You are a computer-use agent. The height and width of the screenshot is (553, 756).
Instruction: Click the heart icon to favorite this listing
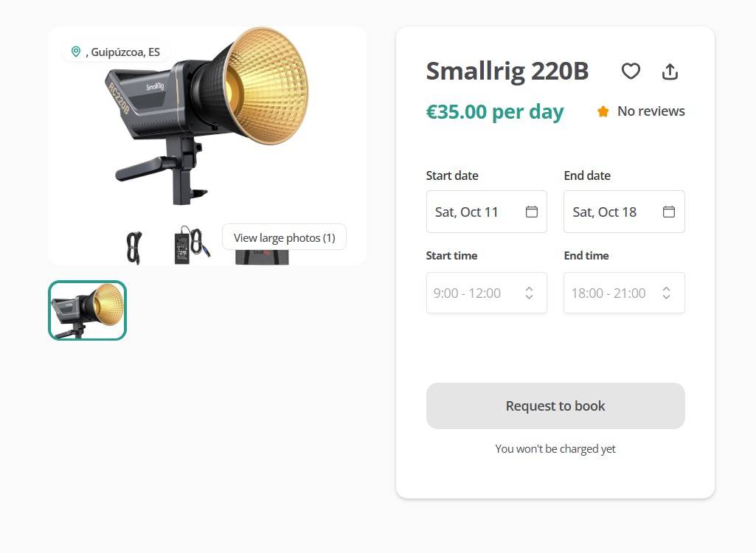631,72
